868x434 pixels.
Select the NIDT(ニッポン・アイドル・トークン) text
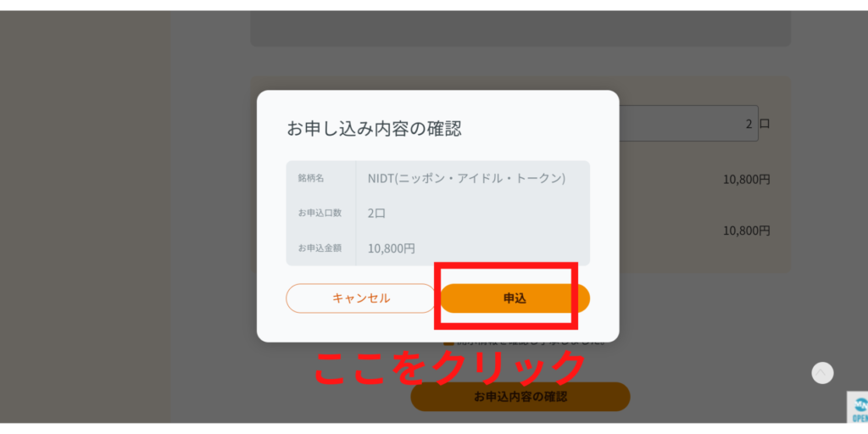pos(467,179)
